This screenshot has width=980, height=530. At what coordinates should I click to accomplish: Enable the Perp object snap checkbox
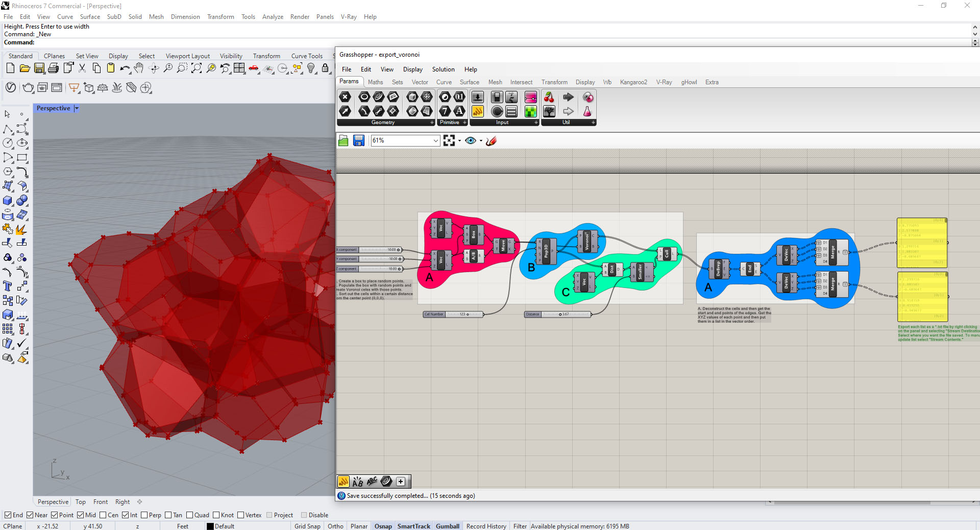pos(144,515)
